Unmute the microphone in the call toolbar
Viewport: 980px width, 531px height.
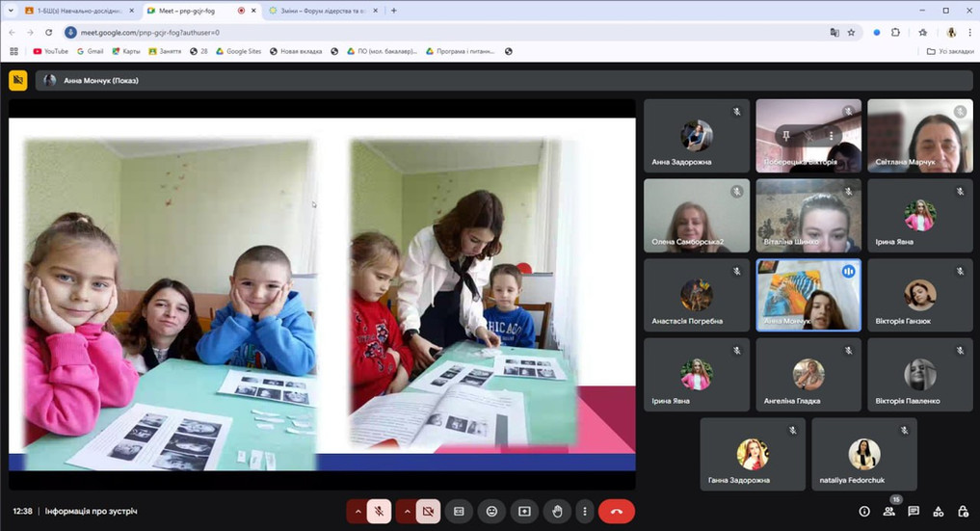tap(379, 512)
